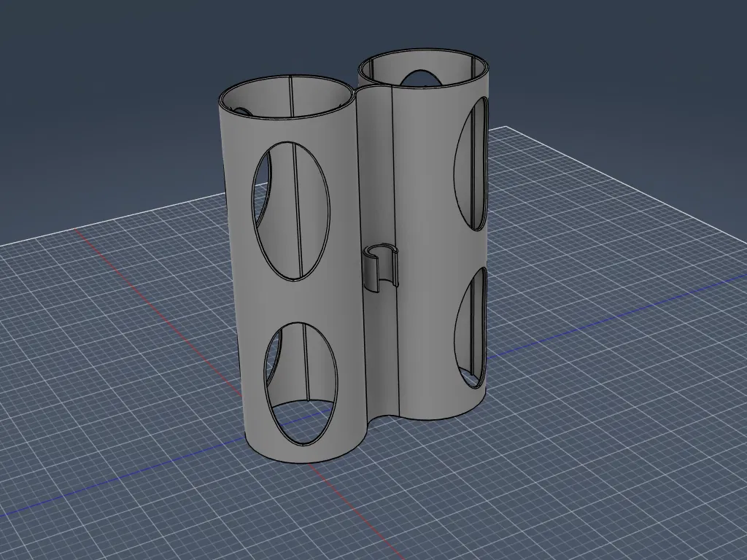
Task: Select the lower oval cutout on right cylinder
Action: pos(471,327)
